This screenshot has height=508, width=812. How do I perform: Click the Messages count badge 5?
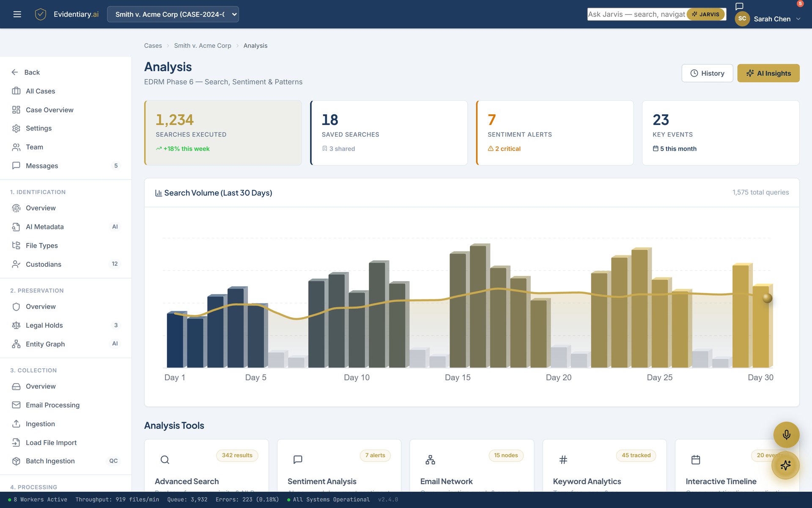pyautogui.click(x=116, y=166)
